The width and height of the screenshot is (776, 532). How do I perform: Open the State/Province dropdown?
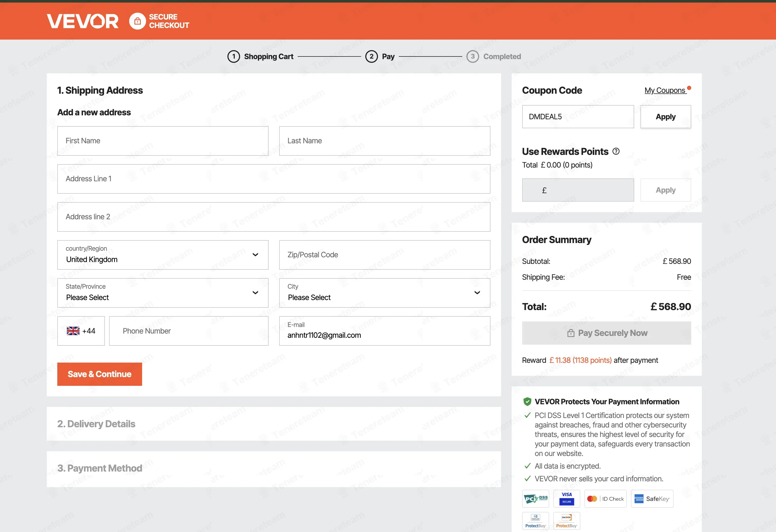click(163, 293)
